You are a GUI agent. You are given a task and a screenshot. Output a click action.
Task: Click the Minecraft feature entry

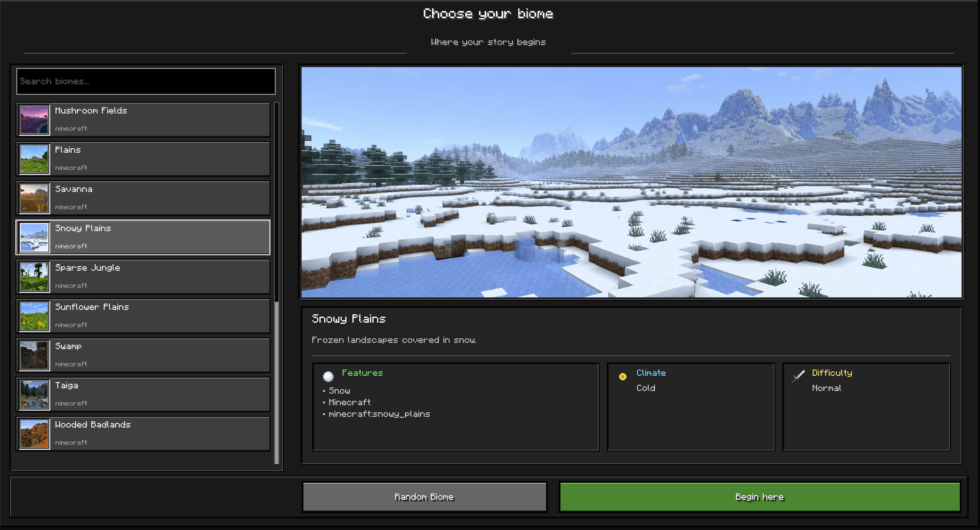point(350,402)
